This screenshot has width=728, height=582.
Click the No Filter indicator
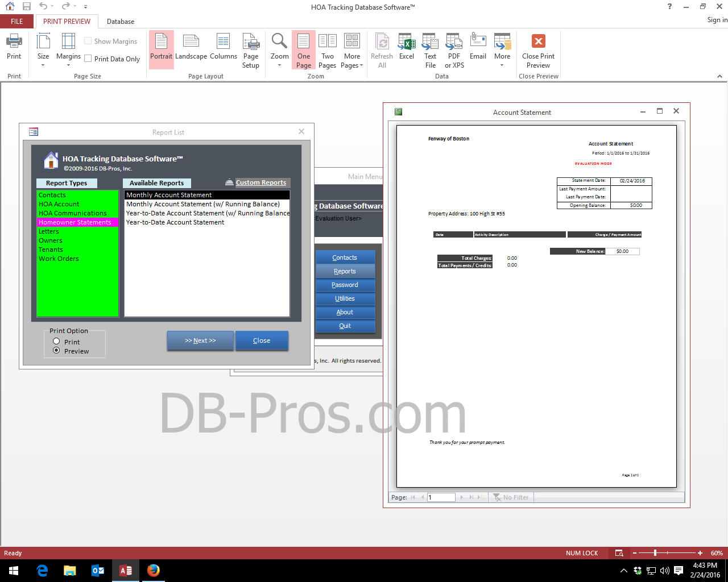[x=511, y=497]
